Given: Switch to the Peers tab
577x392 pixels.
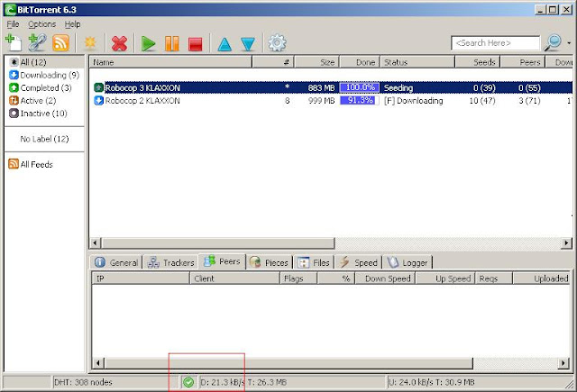Looking at the screenshot, I should [x=222, y=261].
